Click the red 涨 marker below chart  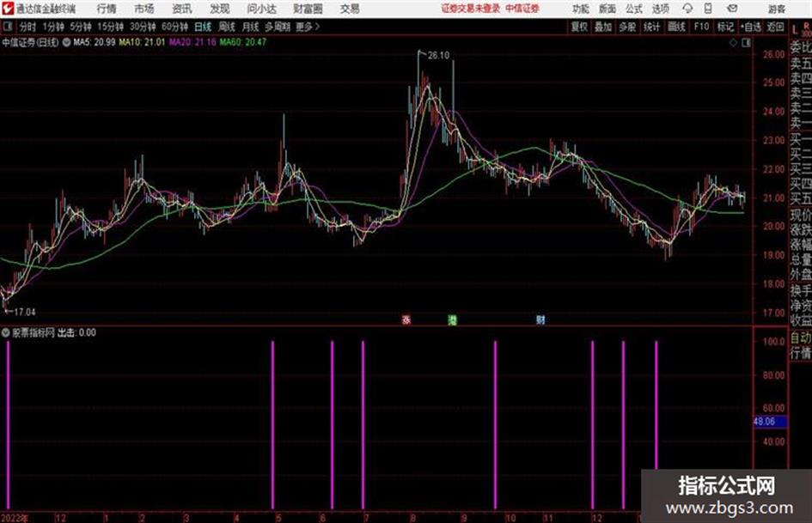point(406,319)
